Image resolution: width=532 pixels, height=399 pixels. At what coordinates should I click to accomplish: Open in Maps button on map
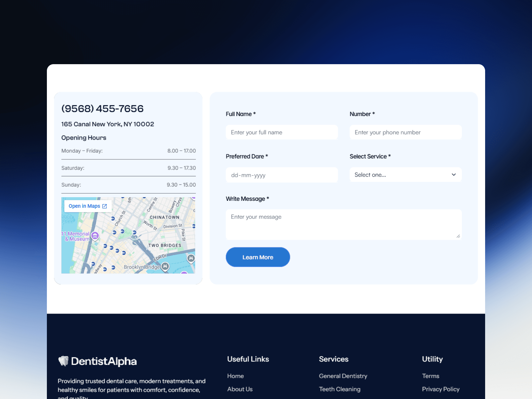click(x=88, y=206)
